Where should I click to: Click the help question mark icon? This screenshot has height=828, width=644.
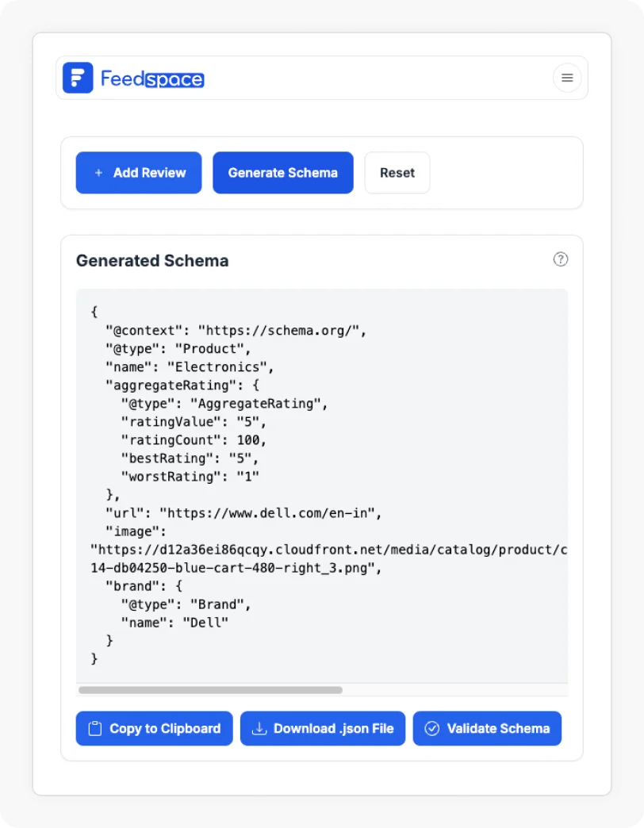click(561, 259)
